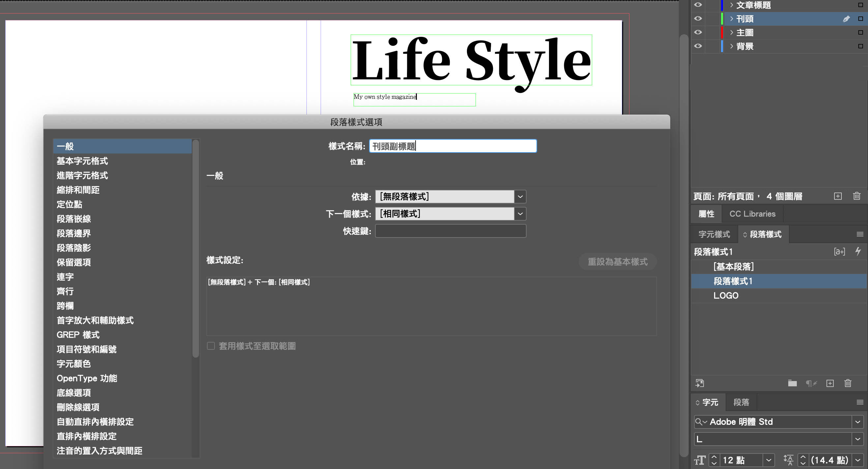Select 基本字元格式 in the category list

coord(82,161)
